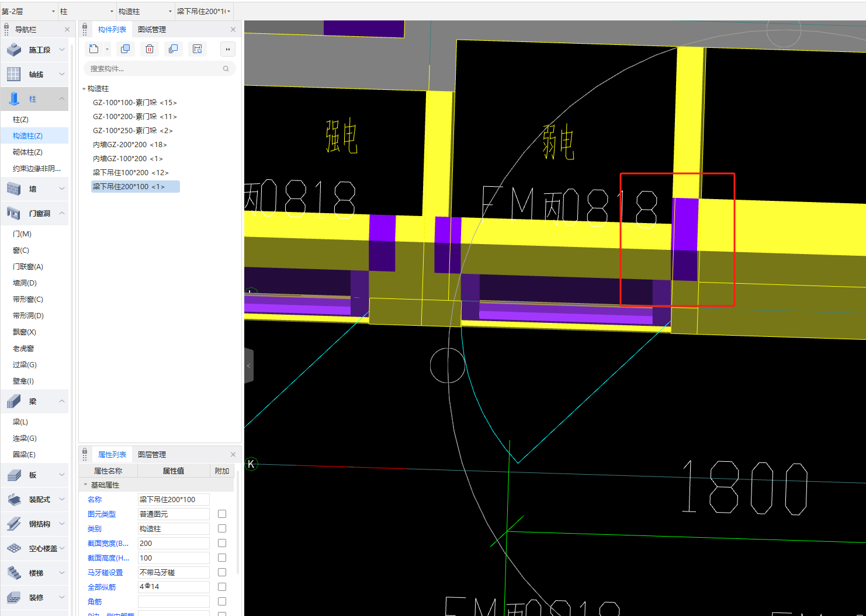The height and width of the screenshot is (616, 866).
Task: Select component GZ-100*250-素门垛 <2>
Action: [x=133, y=131]
